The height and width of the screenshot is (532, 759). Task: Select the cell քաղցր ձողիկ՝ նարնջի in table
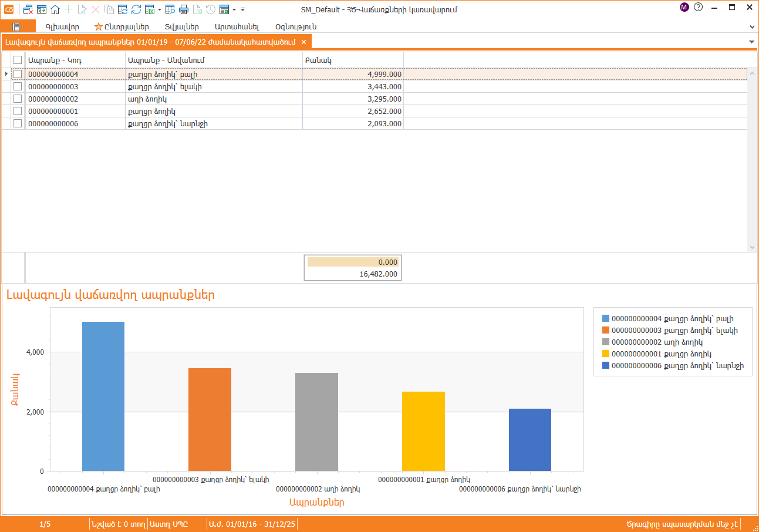(x=214, y=123)
